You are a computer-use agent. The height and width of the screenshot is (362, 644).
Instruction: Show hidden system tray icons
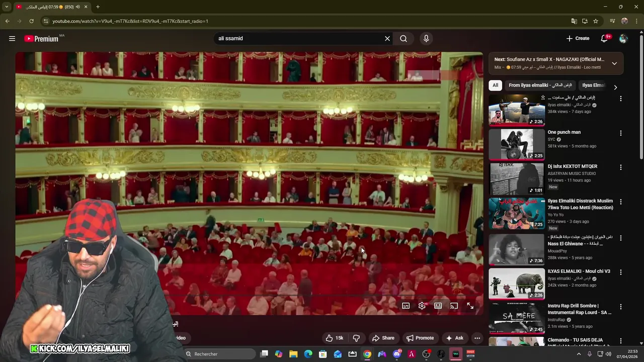point(579,354)
